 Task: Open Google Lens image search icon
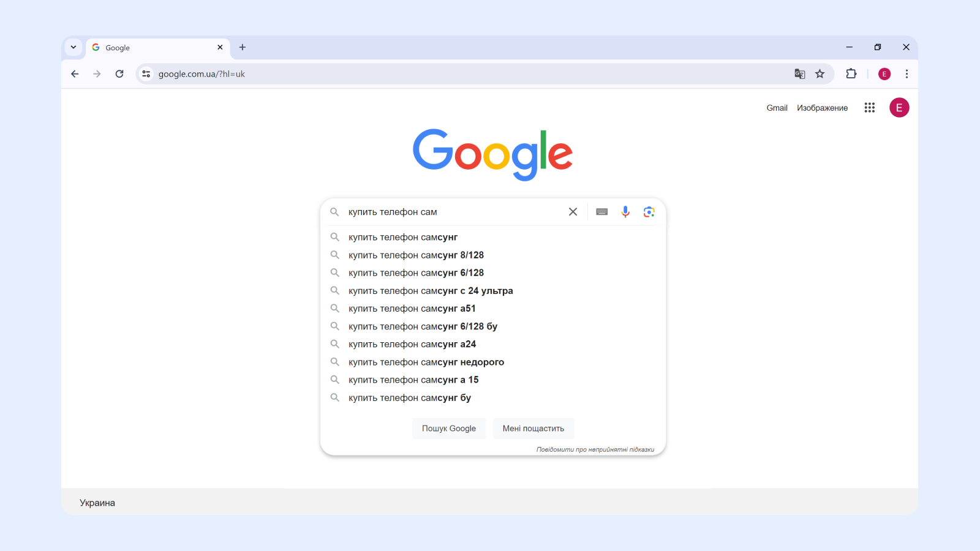pos(649,211)
